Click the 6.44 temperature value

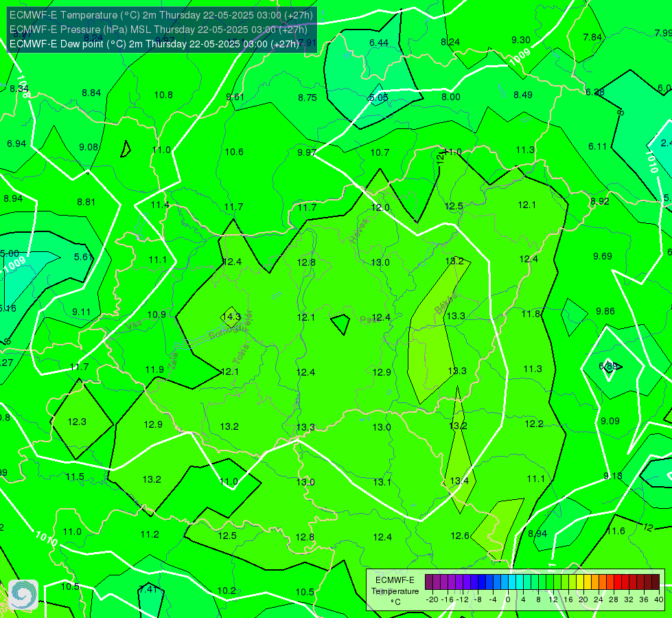click(379, 43)
